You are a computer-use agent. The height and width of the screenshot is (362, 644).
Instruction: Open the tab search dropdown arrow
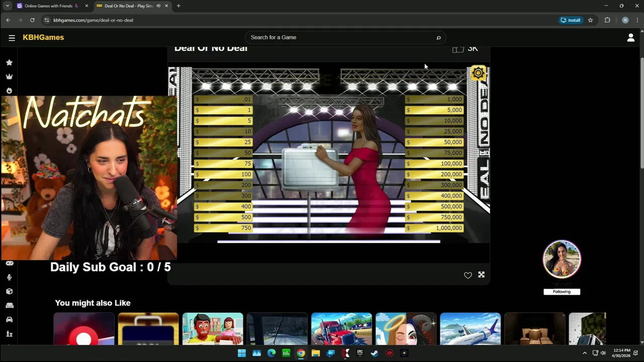7,6
